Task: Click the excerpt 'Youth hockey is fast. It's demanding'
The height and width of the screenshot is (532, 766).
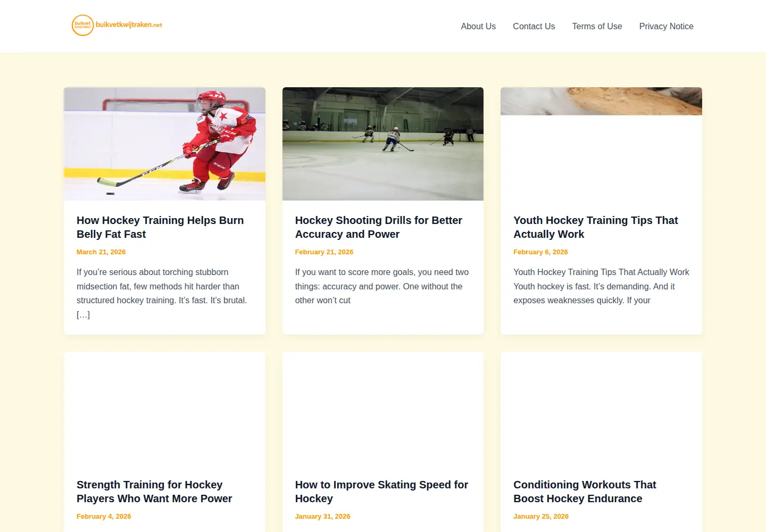Action: [x=601, y=286]
